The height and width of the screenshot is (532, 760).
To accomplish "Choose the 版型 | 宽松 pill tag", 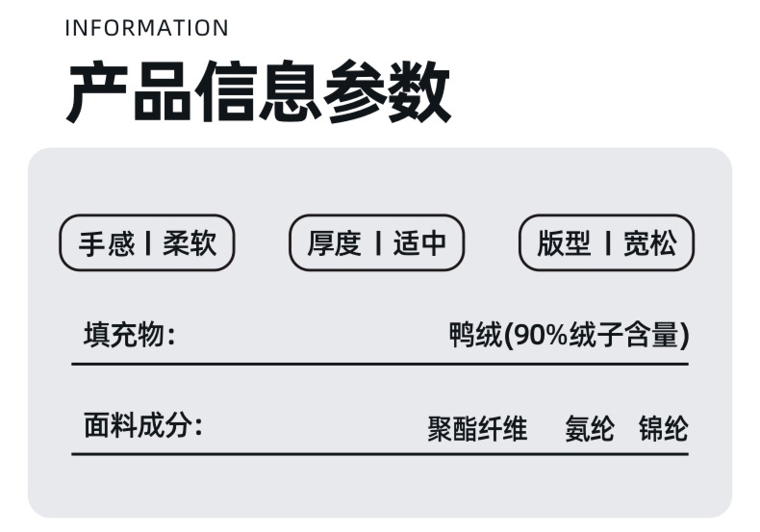I will [606, 243].
